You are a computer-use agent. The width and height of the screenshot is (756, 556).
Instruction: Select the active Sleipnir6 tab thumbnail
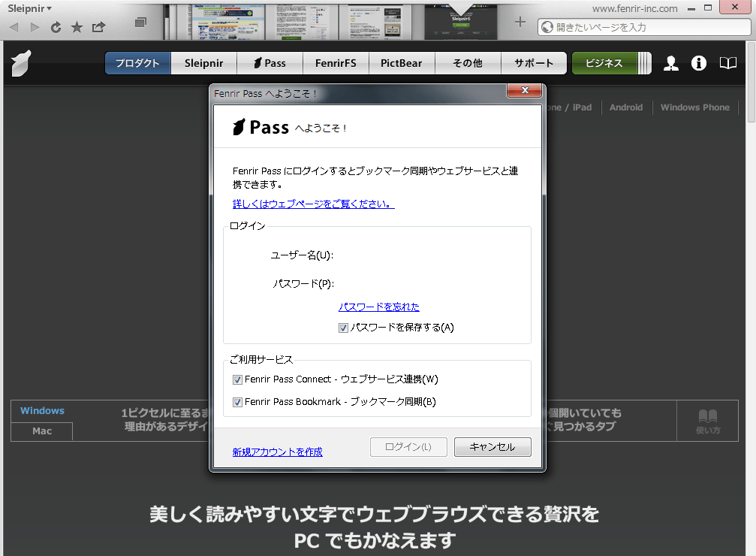click(460, 23)
